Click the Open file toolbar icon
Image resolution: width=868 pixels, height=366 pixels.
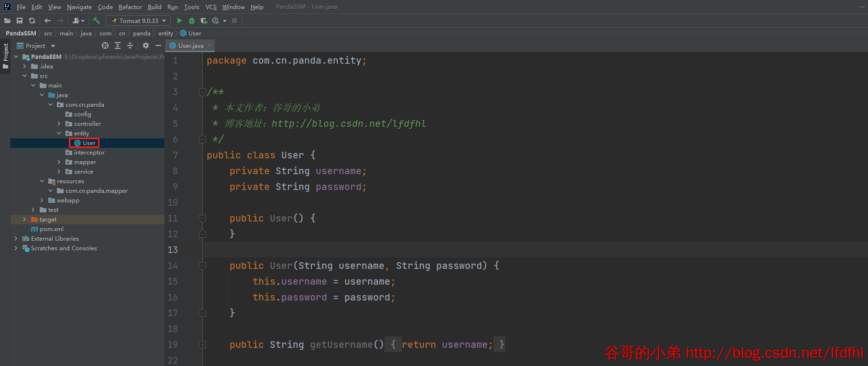pos(7,21)
